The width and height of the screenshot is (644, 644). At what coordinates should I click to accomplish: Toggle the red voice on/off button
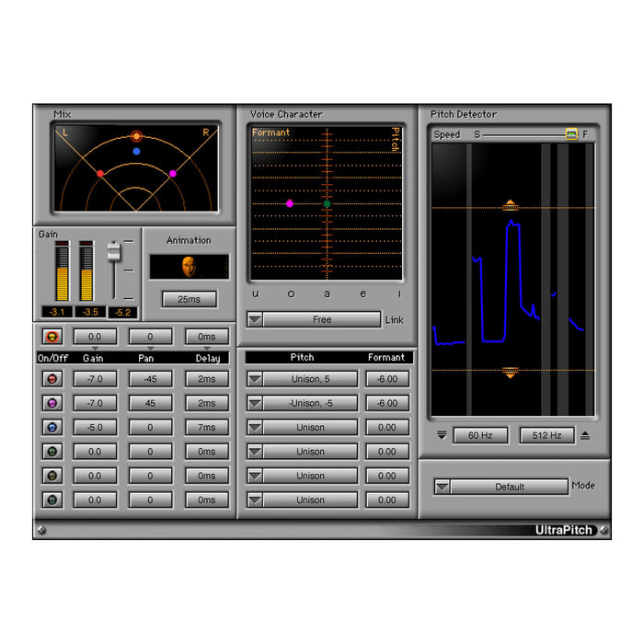click(52, 379)
